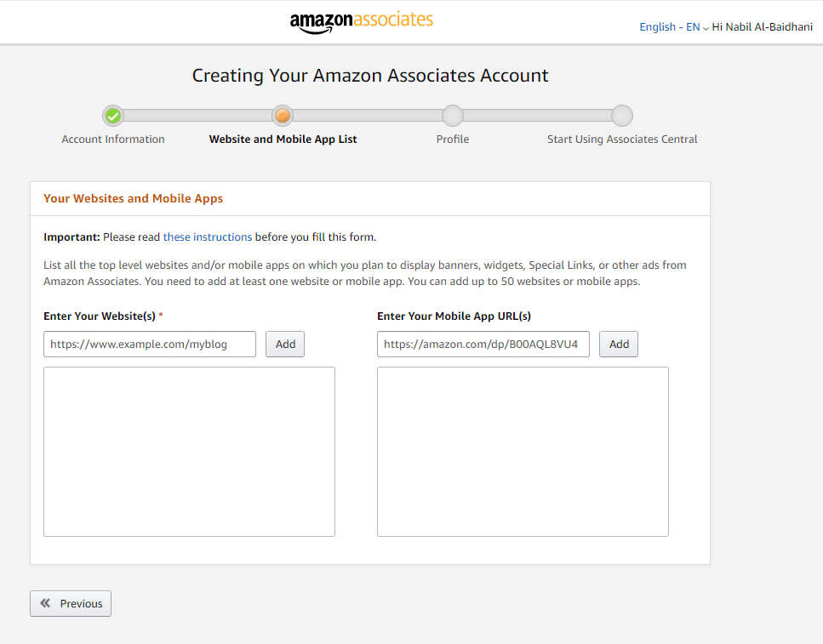Image resolution: width=823 pixels, height=644 pixels.
Task: Select the Website and Mobile App List label
Action: pyautogui.click(x=283, y=139)
